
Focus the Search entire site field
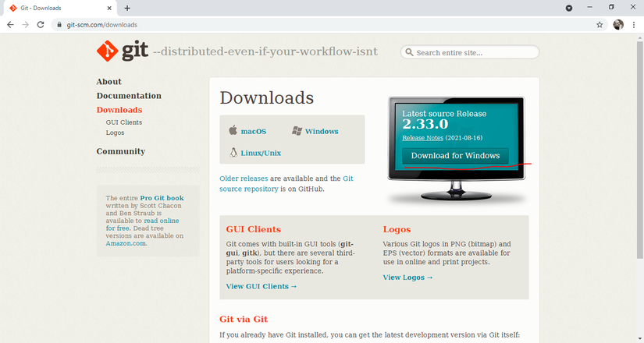pyautogui.click(x=470, y=52)
